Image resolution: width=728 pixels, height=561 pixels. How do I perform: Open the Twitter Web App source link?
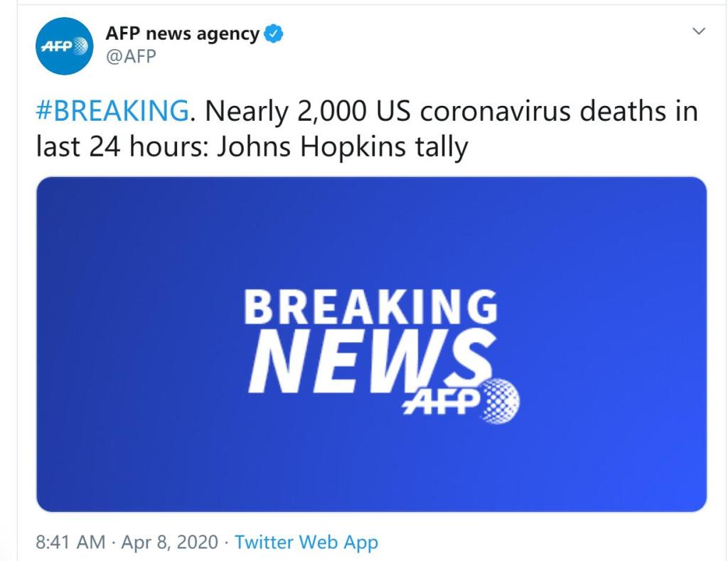(306, 543)
